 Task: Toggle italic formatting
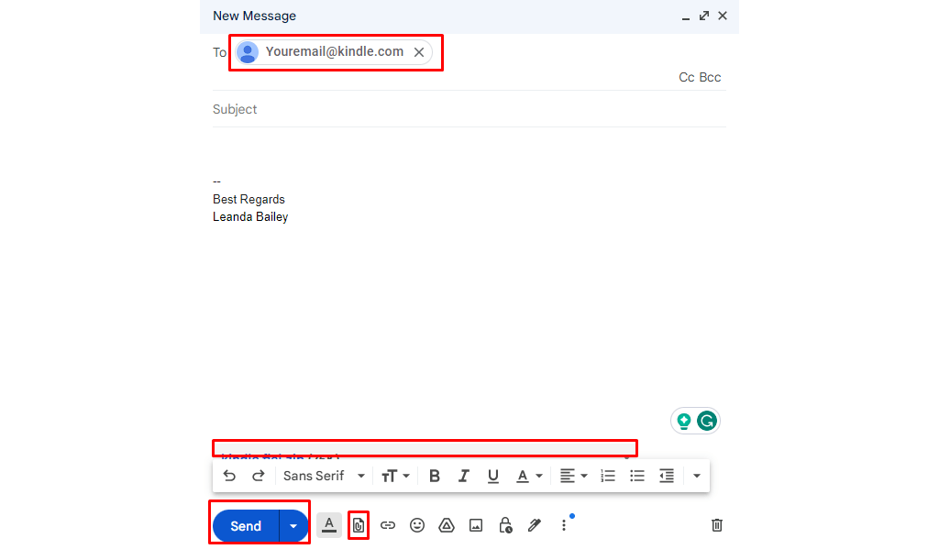coord(463,476)
